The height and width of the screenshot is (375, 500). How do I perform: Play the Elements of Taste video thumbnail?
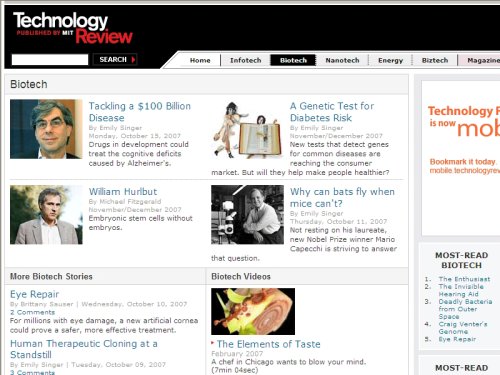pos(253,311)
